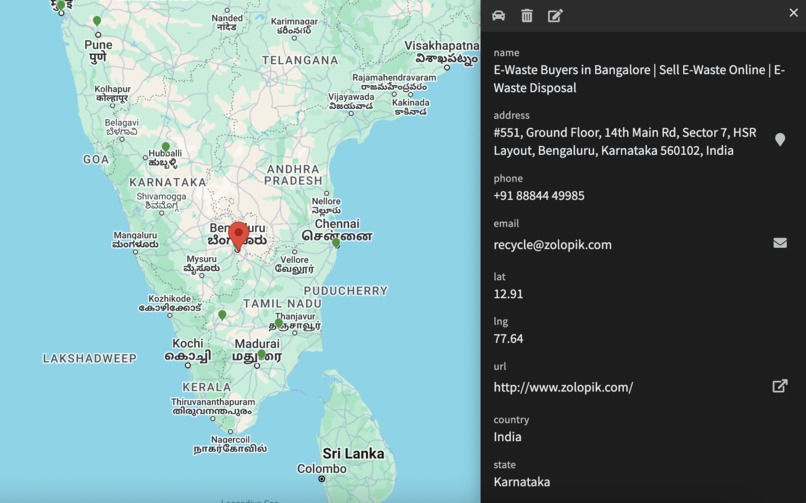This screenshot has width=806, height=503.
Task: Click the HSR Layout address text
Action: [x=625, y=141]
